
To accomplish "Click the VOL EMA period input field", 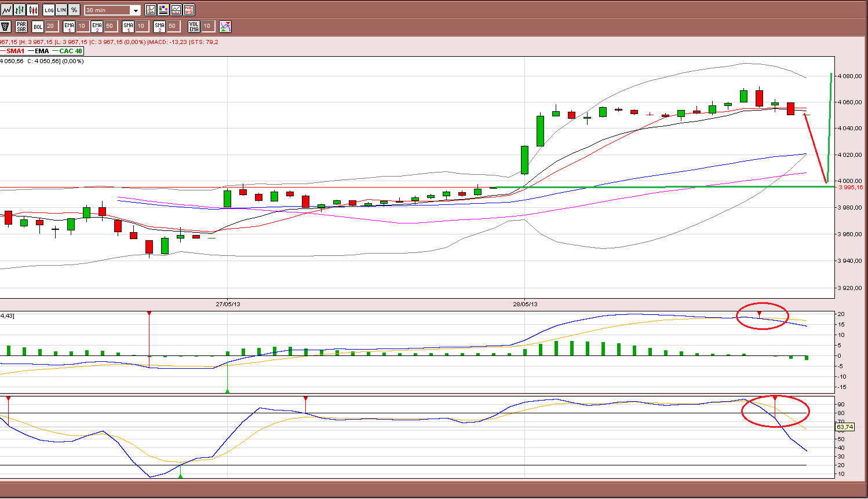I will (x=208, y=26).
